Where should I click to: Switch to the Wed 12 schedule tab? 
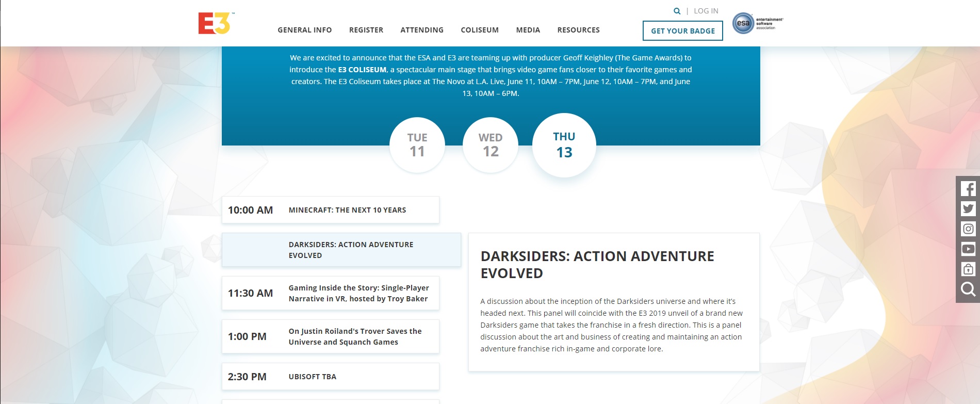click(491, 145)
